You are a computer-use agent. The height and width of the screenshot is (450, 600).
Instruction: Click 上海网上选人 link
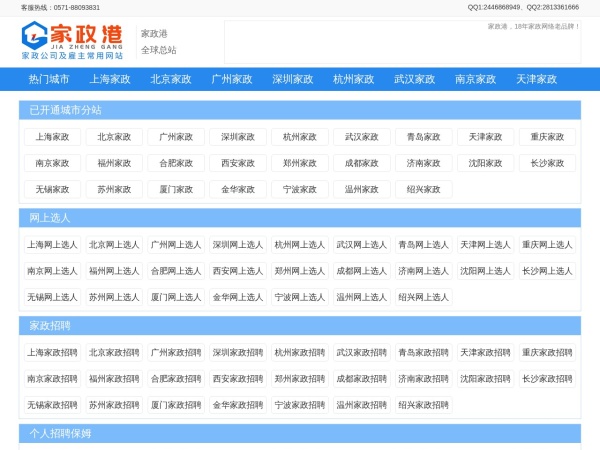(52, 245)
